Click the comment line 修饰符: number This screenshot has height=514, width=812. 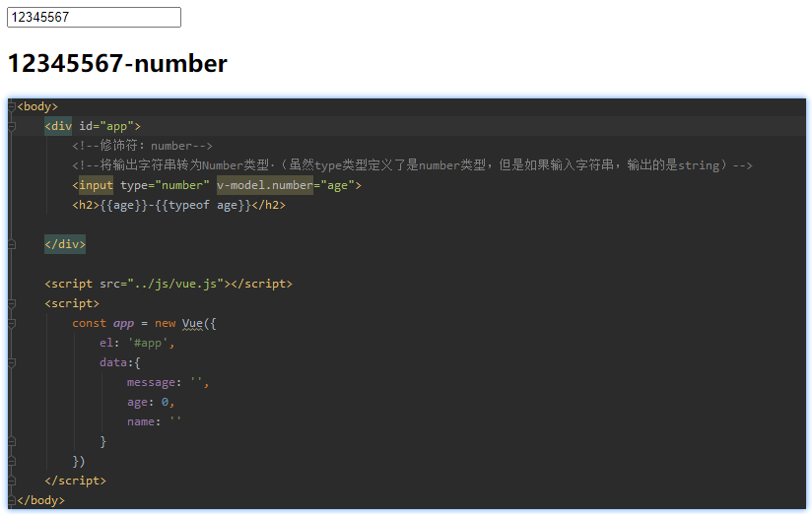(143, 146)
